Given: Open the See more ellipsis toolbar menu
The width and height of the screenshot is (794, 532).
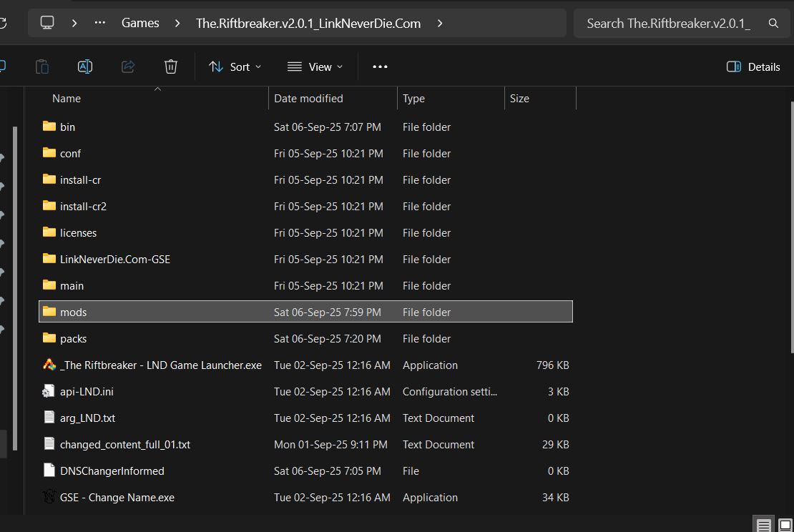Looking at the screenshot, I should coord(380,66).
